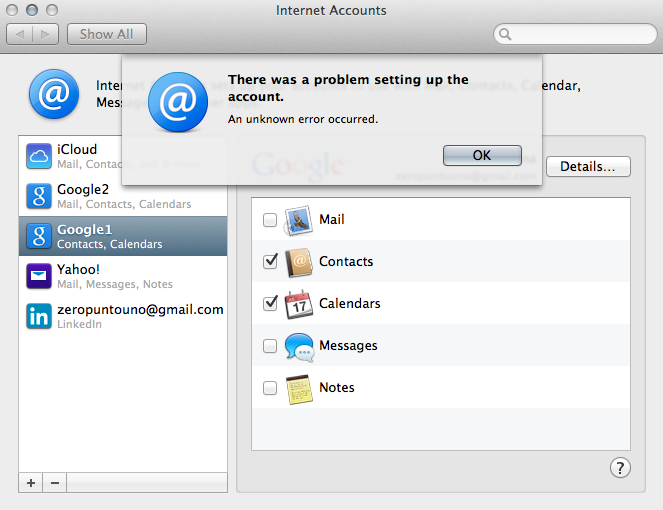Go forward with the right arrow
Image resolution: width=663 pixels, height=510 pixels.
46,34
